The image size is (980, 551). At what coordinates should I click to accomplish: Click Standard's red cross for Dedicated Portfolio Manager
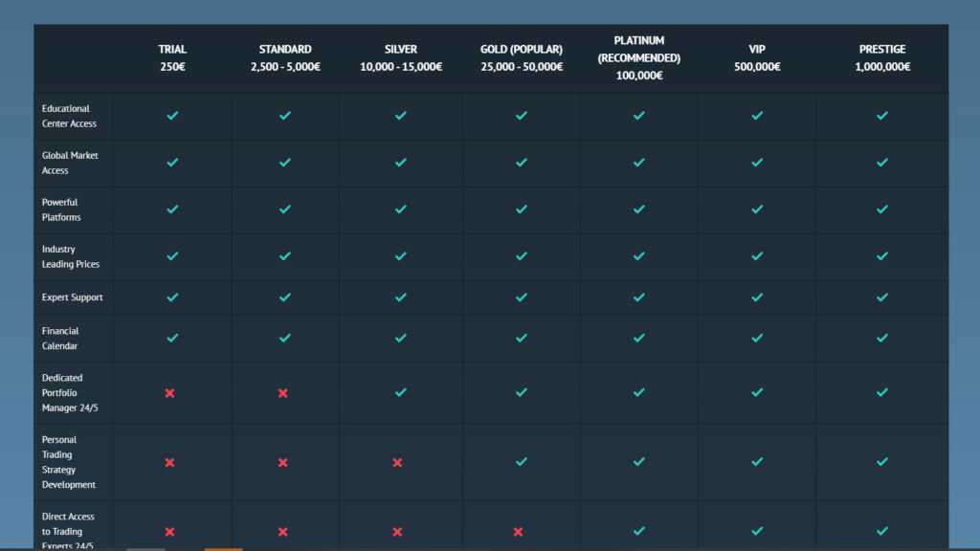(283, 393)
